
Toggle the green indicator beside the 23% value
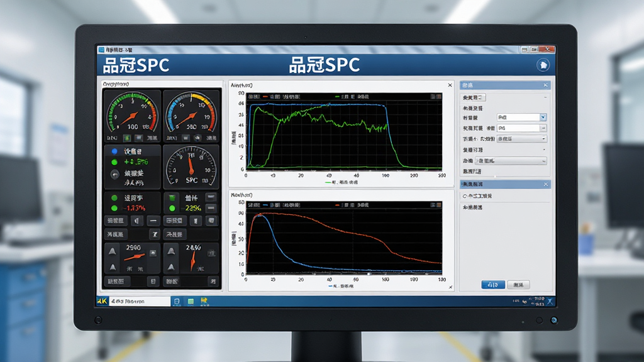click(x=172, y=209)
